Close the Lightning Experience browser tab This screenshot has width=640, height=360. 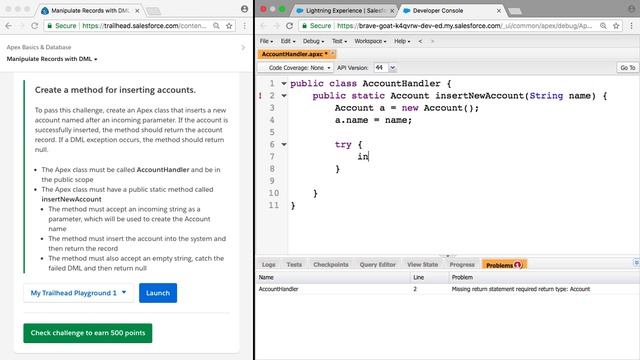coord(392,11)
